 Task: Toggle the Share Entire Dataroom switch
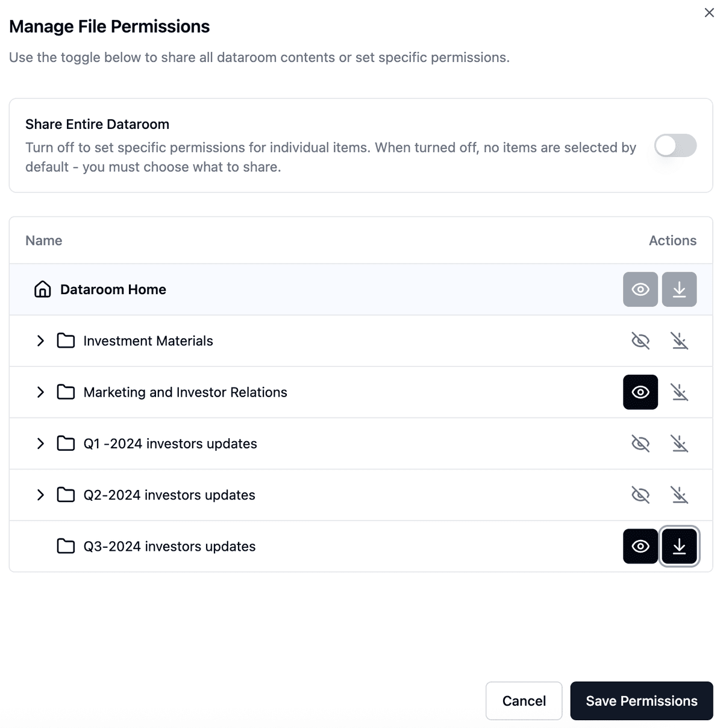pyautogui.click(x=675, y=145)
